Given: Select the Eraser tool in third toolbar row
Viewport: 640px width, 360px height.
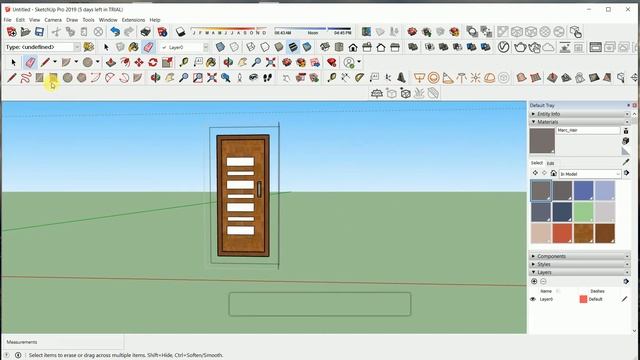Looking at the screenshot, I should (30, 62).
